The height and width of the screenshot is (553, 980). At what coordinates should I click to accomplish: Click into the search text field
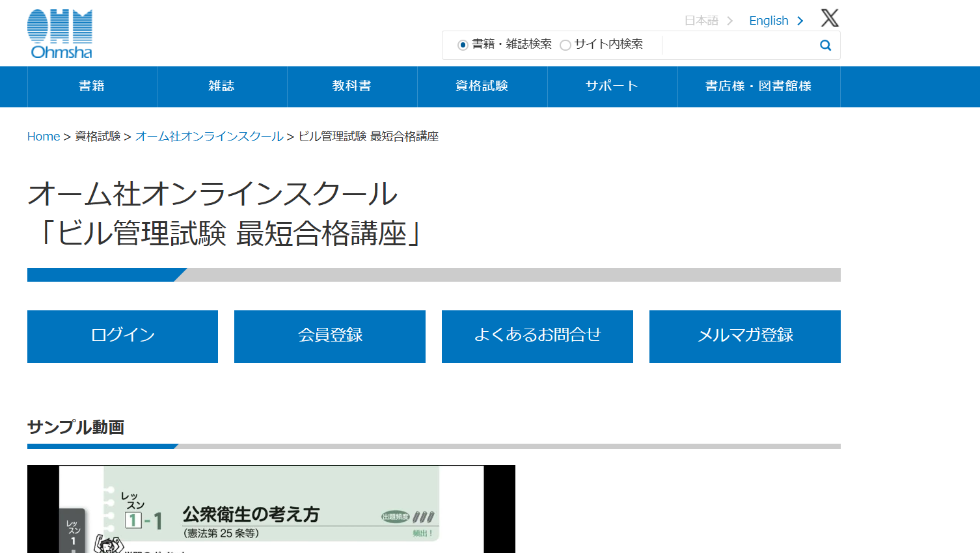coord(739,46)
